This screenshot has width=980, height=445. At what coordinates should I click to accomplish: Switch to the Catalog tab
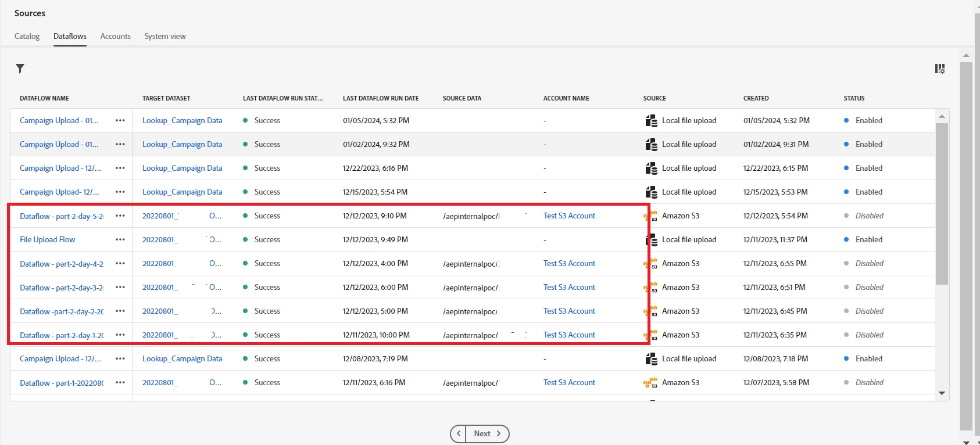(27, 36)
